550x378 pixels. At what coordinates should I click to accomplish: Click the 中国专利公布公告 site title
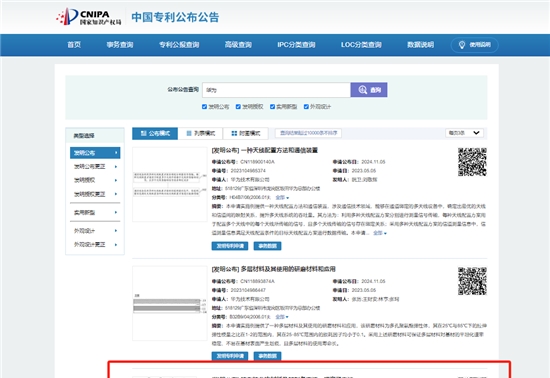[175, 17]
